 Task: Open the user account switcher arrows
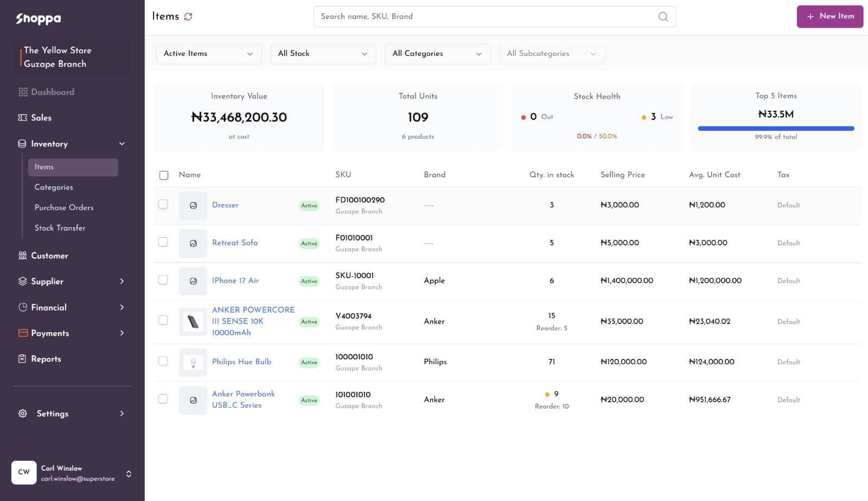[x=129, y=474]
